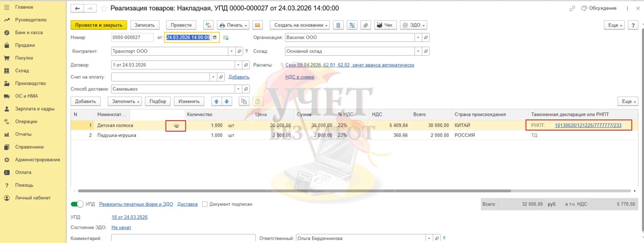Open the Организация dropdown arrow
Screen dimensions: 644x243
point(418,37)
